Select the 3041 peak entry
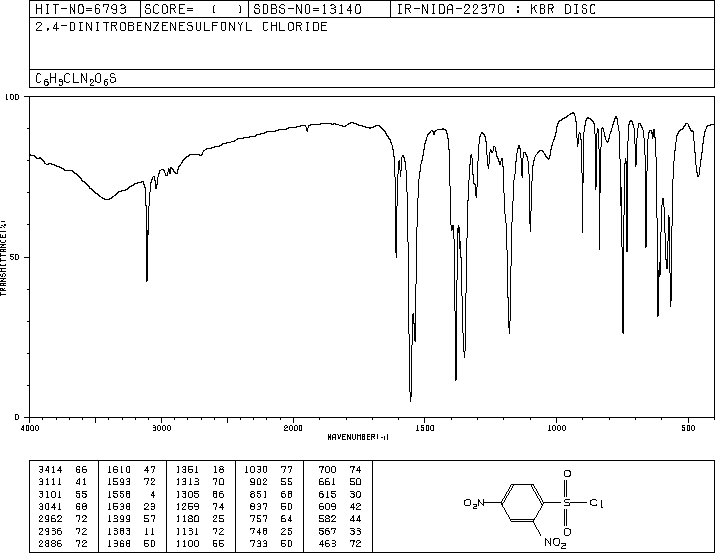Image resolution: width=715 pixels, height=553 pixels. tap(63, 506)
